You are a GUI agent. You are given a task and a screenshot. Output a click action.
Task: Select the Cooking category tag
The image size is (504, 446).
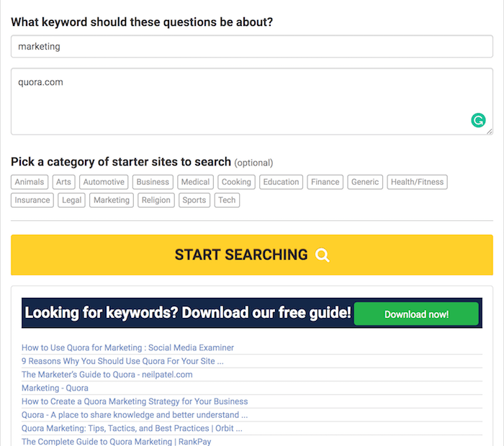point(236,182)
